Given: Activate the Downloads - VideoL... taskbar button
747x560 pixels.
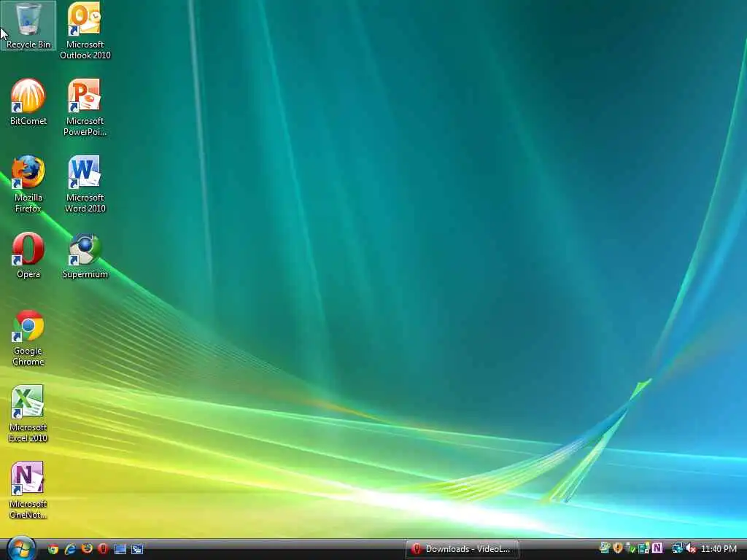Looking at the screenshot, I should pos(462,549).
